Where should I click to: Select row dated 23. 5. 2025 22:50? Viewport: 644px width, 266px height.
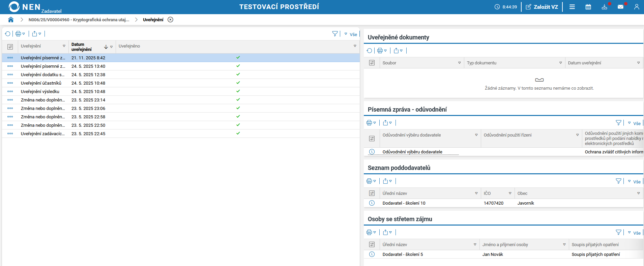click(x=181, y=125)
